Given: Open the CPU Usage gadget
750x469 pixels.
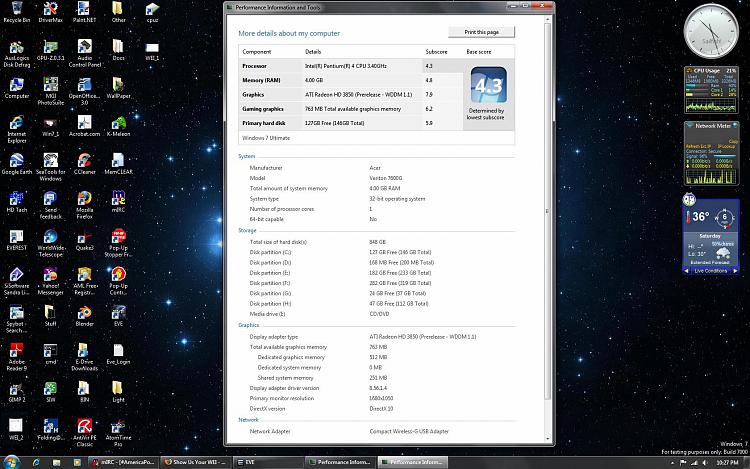Looking at the screenshot, I should 711,90.
